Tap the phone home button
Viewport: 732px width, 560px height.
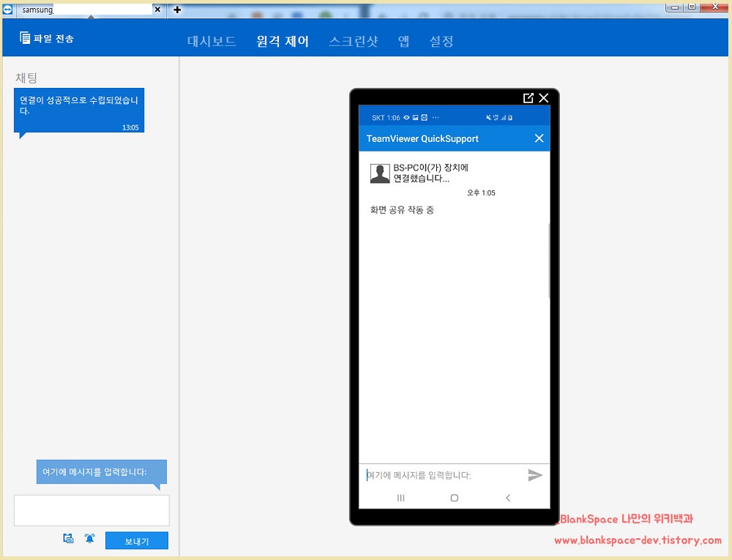pyautogui.click(x=455, y=498)
